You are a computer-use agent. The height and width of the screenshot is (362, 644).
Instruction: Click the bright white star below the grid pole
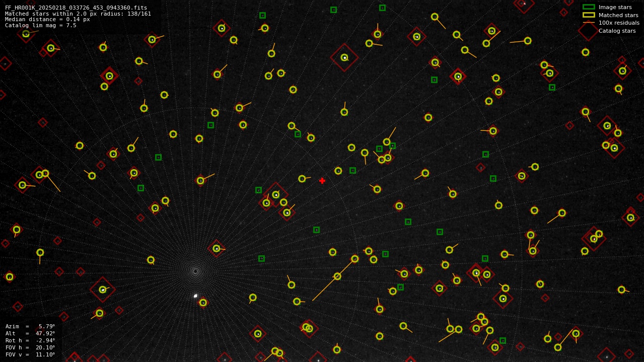[x=195, y=296]
